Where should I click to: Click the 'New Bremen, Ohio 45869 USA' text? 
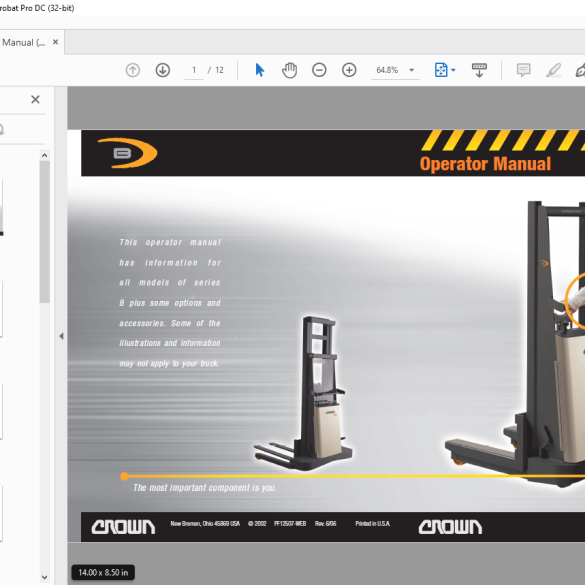pos(205,523)
